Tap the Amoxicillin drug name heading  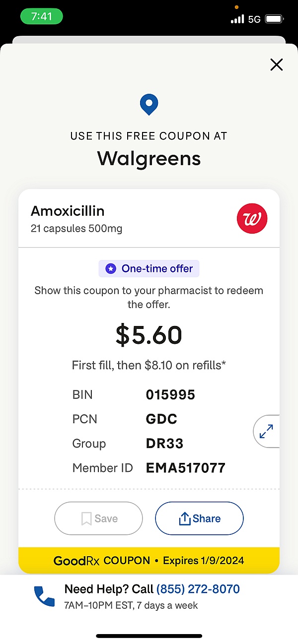(x=68, y=211)
